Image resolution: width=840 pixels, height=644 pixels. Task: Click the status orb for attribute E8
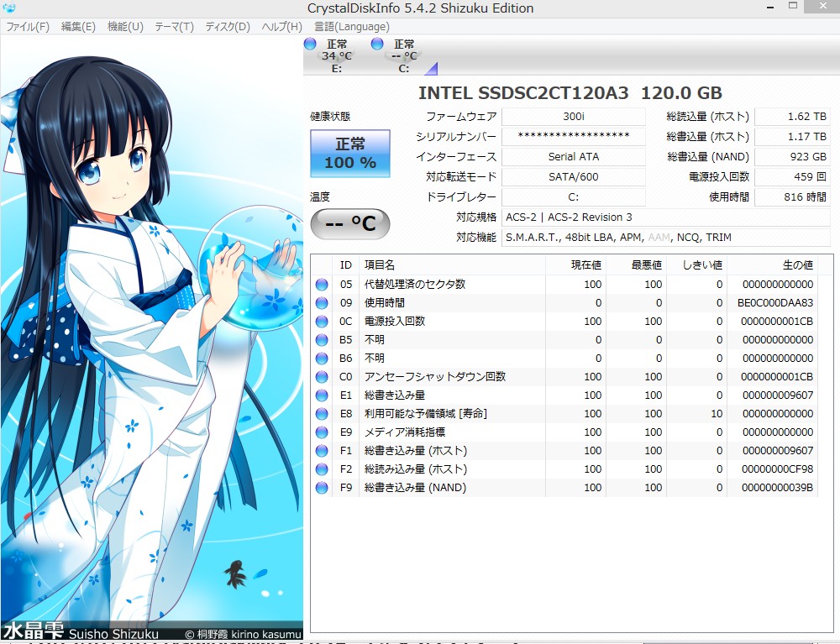(x=322, y=414)
